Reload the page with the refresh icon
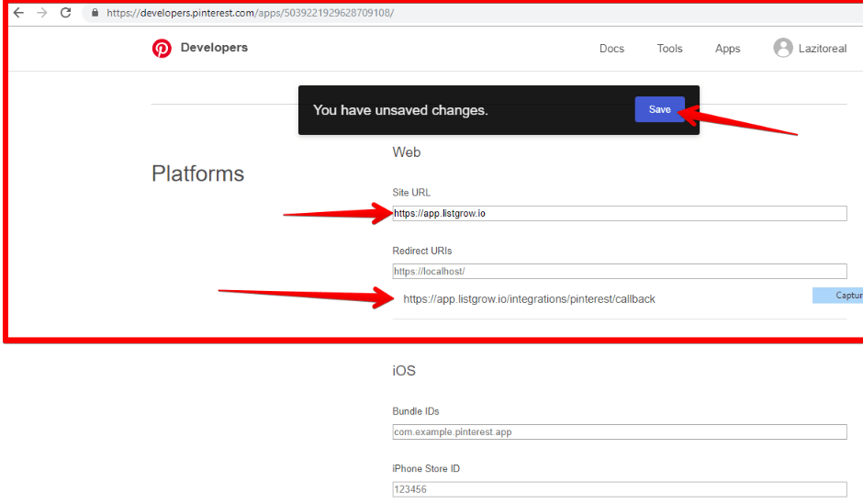The height and width of the screenshot is (504, 863). (x=65, y=13)
